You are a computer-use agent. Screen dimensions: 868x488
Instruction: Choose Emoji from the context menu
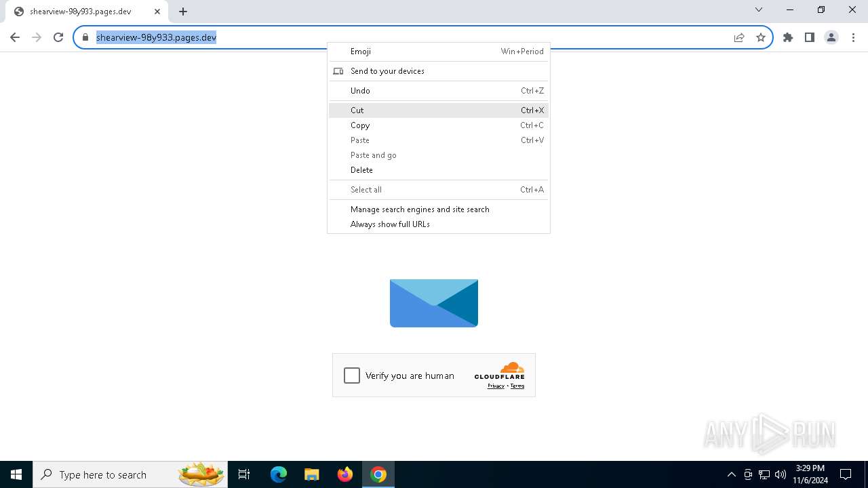point(439,52)
